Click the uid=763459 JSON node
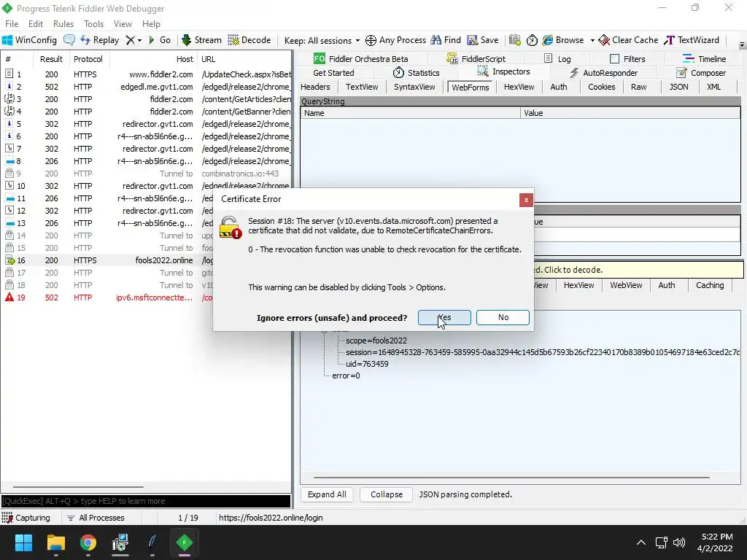This screenshot has height=560, width=747. click(x=367, y=364)
